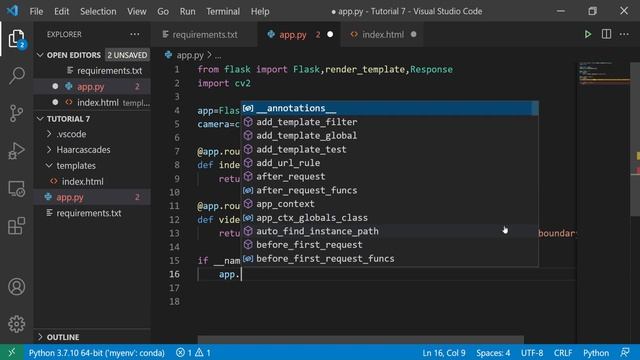Click the code minimap preview
640x360 pixels.
point(605,73)
